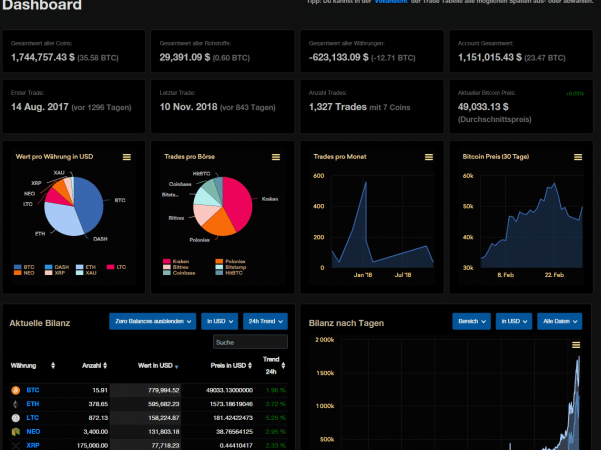Open menu of Wert pro Währung chart
This screenshot has width=601, height=450.
127,157
